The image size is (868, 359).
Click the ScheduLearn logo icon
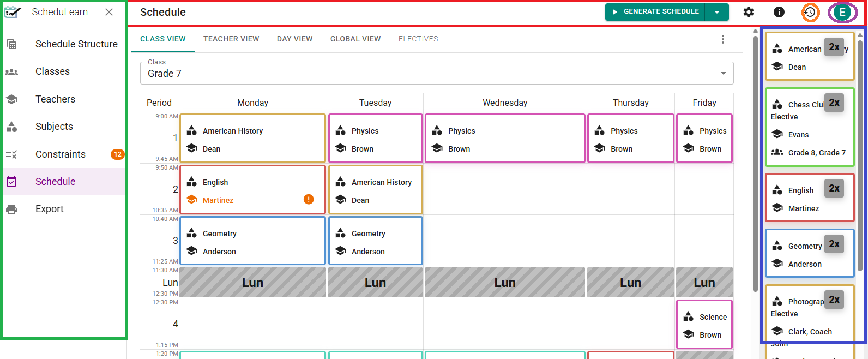coord(13,12)
